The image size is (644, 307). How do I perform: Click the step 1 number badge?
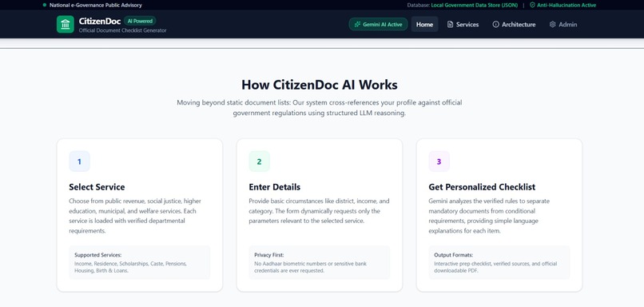[x=79, y=161]
